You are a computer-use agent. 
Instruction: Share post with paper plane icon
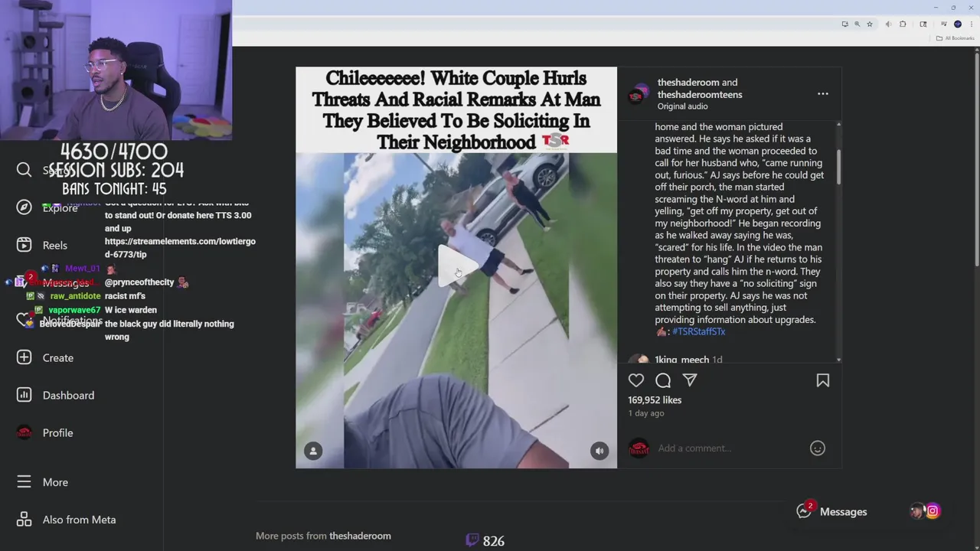tap(690, 380)
